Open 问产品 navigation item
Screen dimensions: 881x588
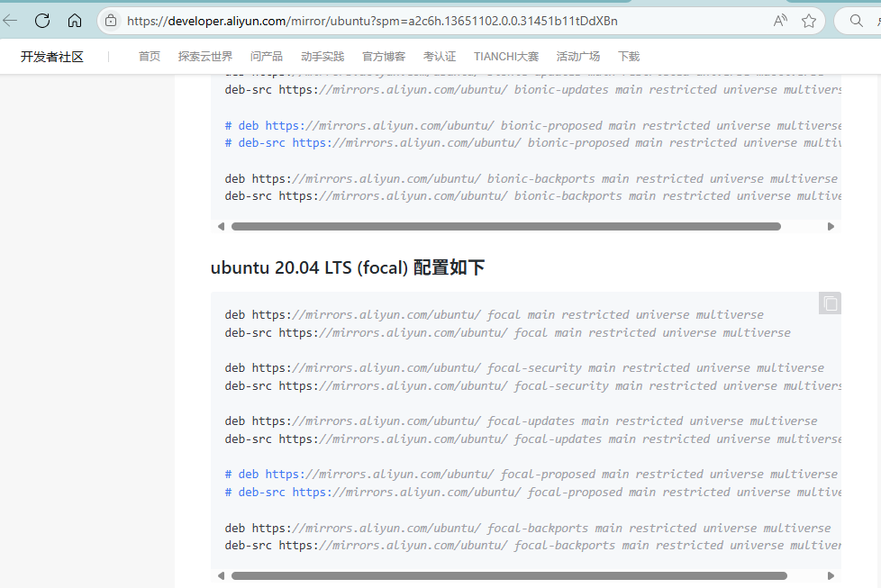pyautogui.click(x=267, y=57)
